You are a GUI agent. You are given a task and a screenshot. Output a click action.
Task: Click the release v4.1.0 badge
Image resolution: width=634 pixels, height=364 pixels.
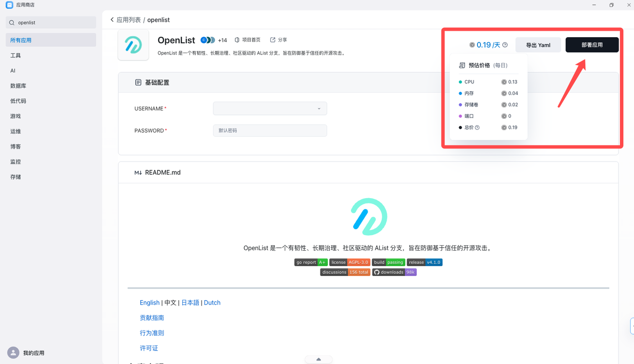point(424,262)
